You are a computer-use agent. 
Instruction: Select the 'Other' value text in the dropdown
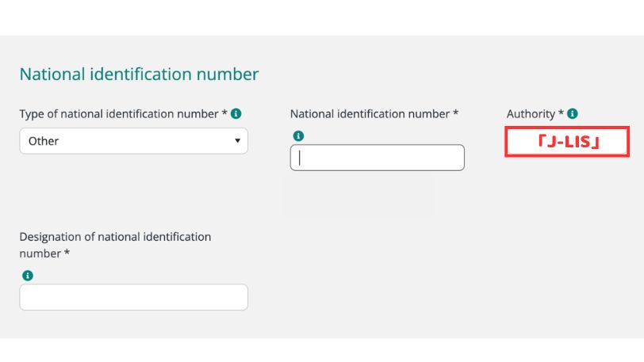[44, 141]
